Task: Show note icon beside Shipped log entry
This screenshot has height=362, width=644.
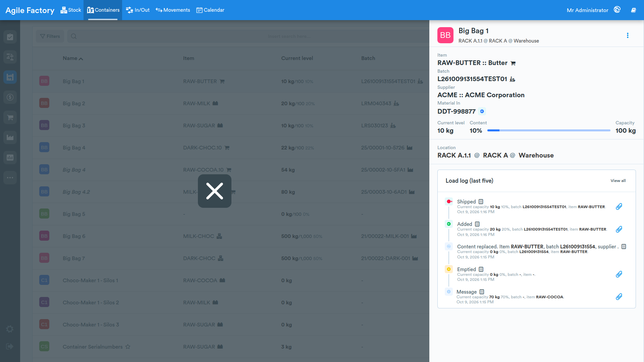Action: (x=481, y=201)
